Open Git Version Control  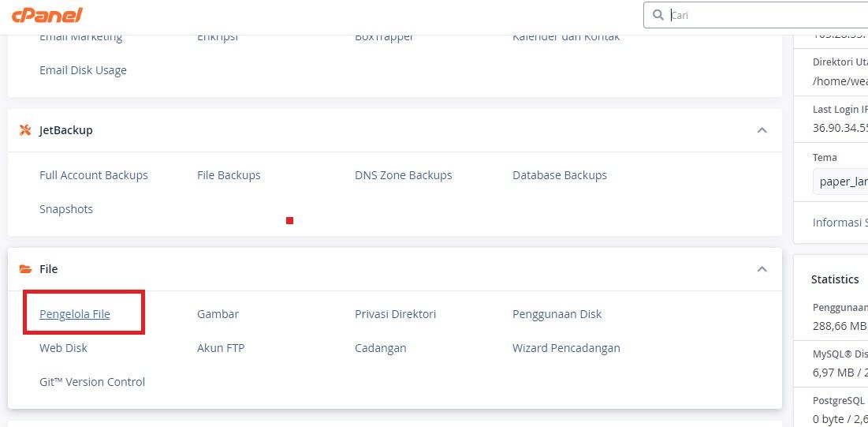click(x=92, y=382)
